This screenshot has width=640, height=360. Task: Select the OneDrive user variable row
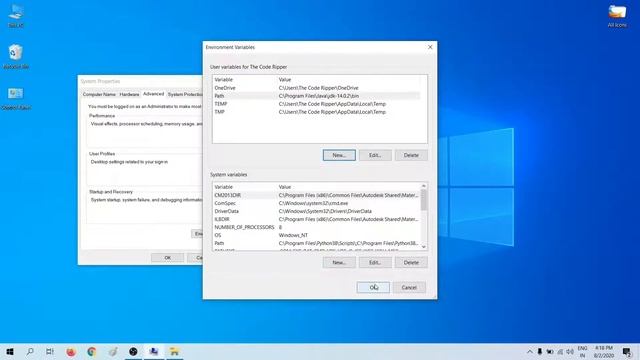[x=316, y=88]
